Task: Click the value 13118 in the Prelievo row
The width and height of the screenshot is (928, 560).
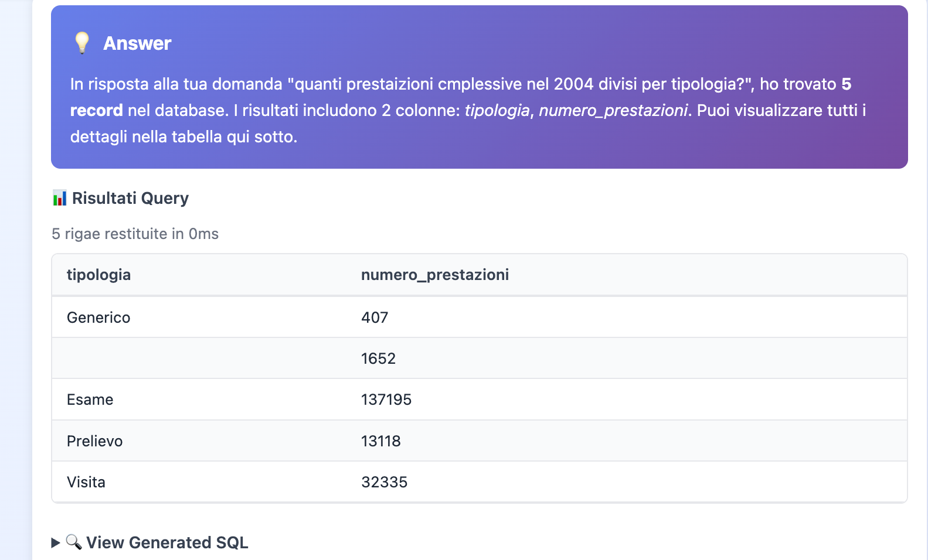Action: (380, 441)
